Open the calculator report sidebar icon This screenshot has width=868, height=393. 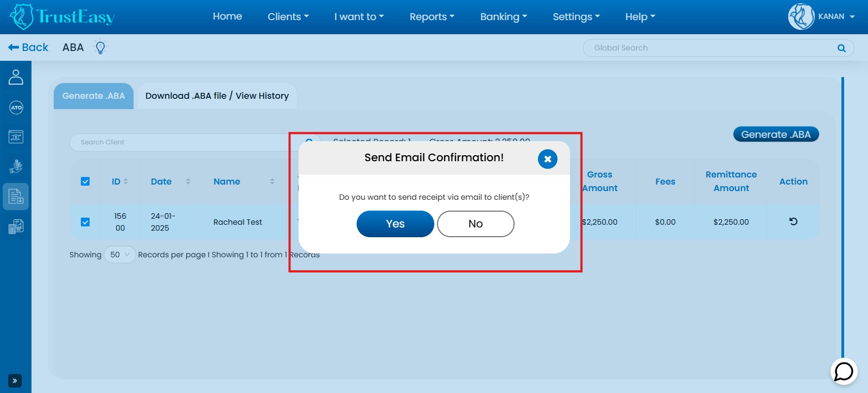[x=16, y=226]
